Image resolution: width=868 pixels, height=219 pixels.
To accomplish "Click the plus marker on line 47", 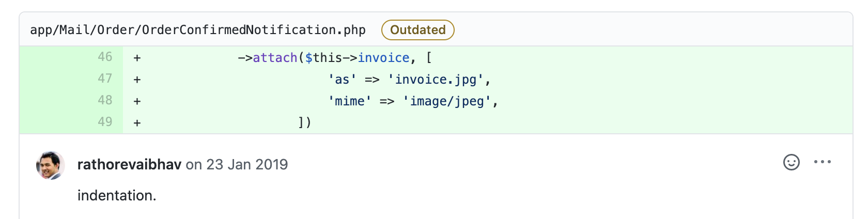I will 137,80.
